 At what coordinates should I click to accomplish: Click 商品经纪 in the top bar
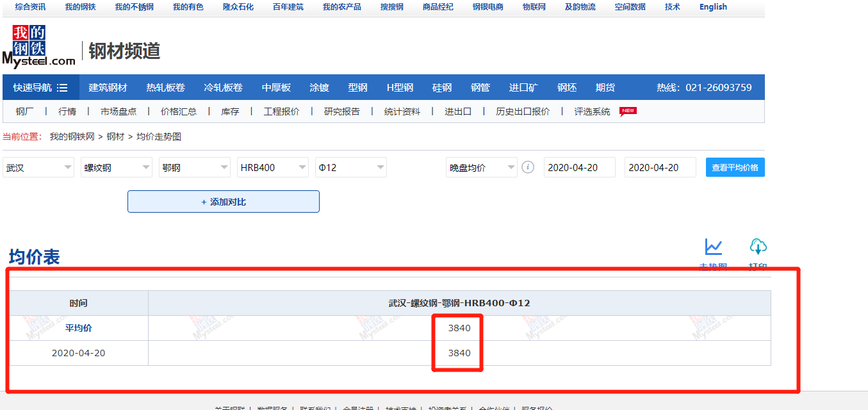438,7
